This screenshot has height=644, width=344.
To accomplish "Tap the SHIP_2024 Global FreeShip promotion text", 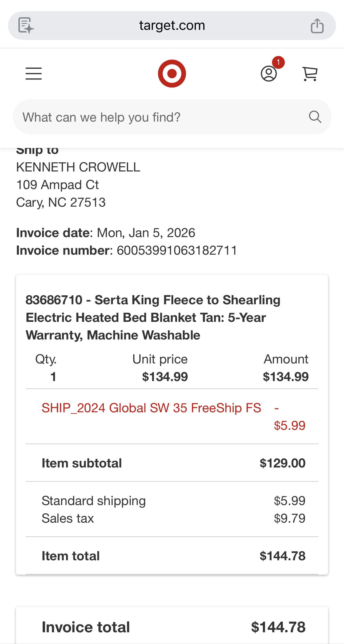I will coord(151,408).
